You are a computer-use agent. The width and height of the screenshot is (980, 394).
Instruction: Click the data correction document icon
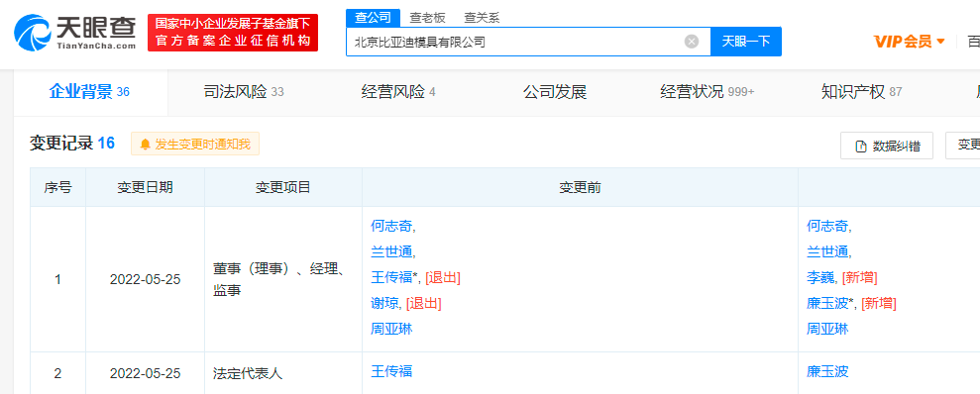pyautogui.click(x=861, y=147)
